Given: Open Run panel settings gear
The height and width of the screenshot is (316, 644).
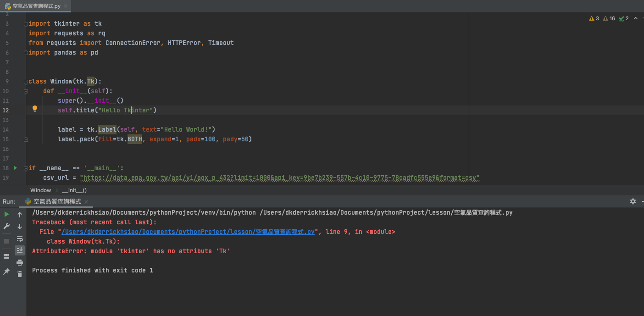Looking at the screenshot, I should tap(633, 201).
